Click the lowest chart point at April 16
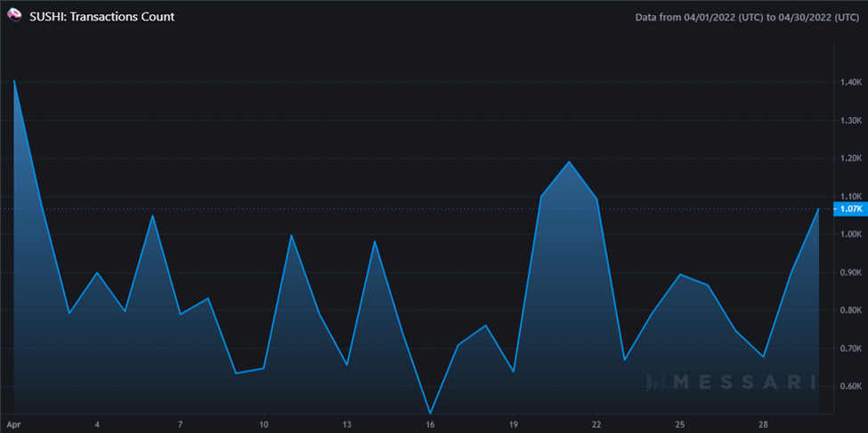Viewport: 868px width, 433px height. point(430,413)
